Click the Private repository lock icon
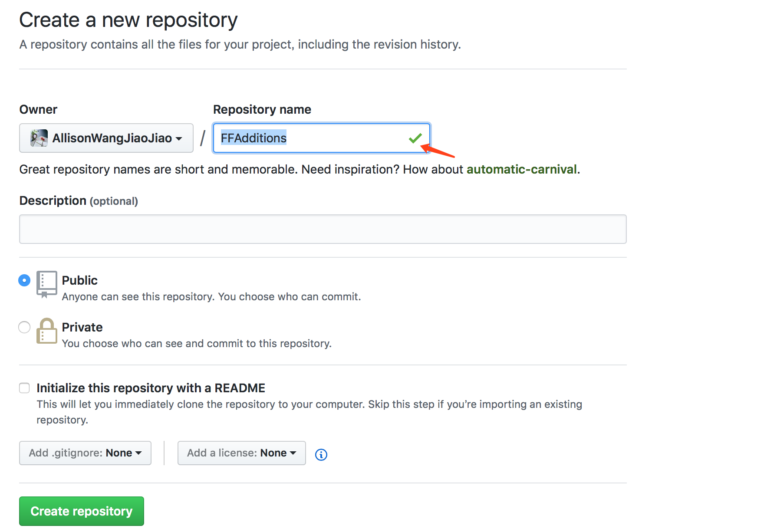The width and height of the screenshot is (777, 532). pyautogui.click(x=46, y=331)
